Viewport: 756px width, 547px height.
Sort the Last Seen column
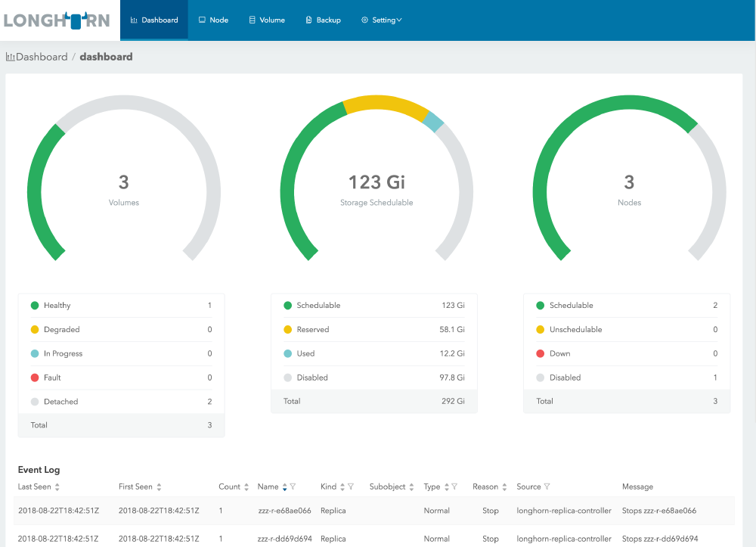coord(57,487)
